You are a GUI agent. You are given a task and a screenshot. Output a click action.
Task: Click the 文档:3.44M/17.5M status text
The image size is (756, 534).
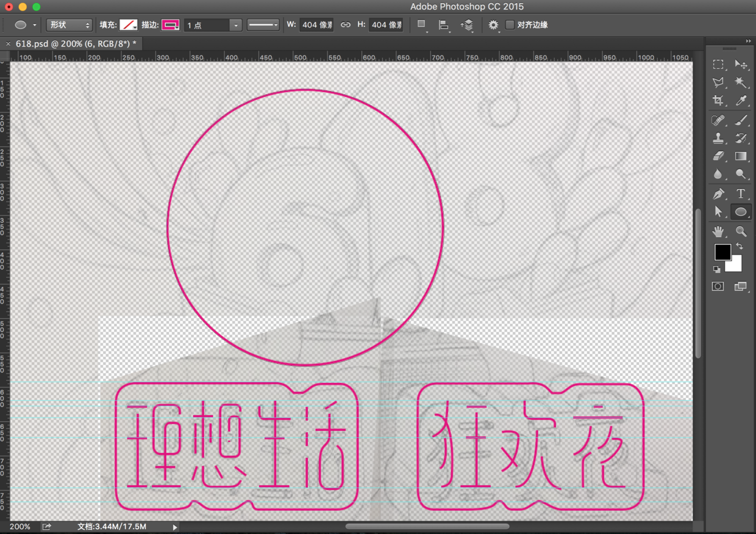coord(112,527)
